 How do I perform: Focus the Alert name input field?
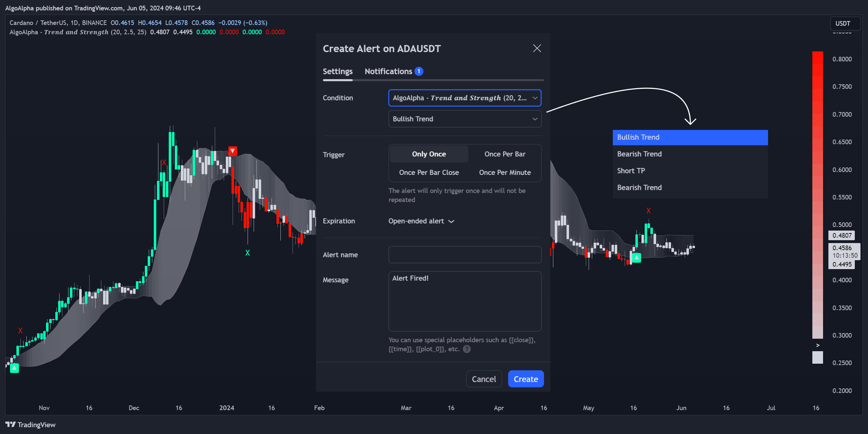coord(465,254)
